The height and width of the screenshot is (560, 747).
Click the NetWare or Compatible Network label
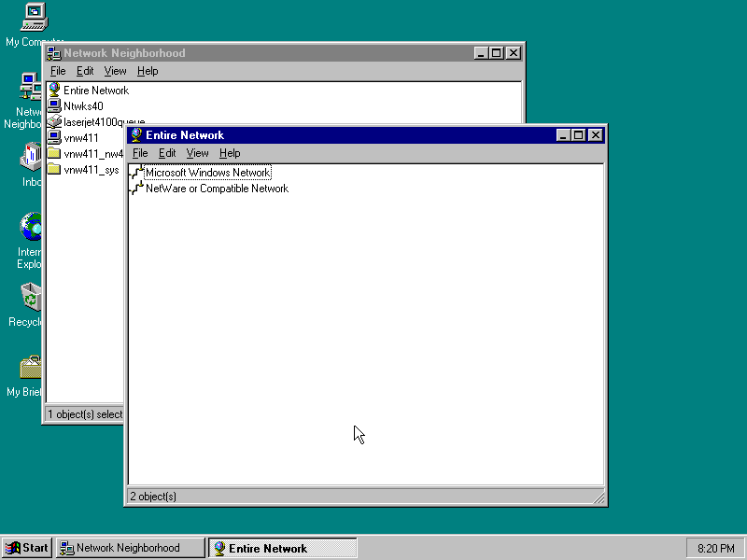click(218, 189)
